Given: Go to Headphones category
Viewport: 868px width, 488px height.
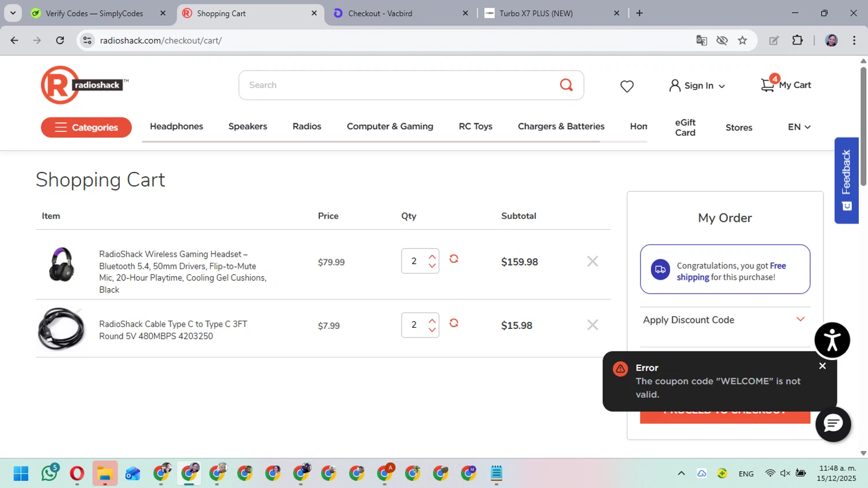Looking at the screenshot, I should click(176, 126).
